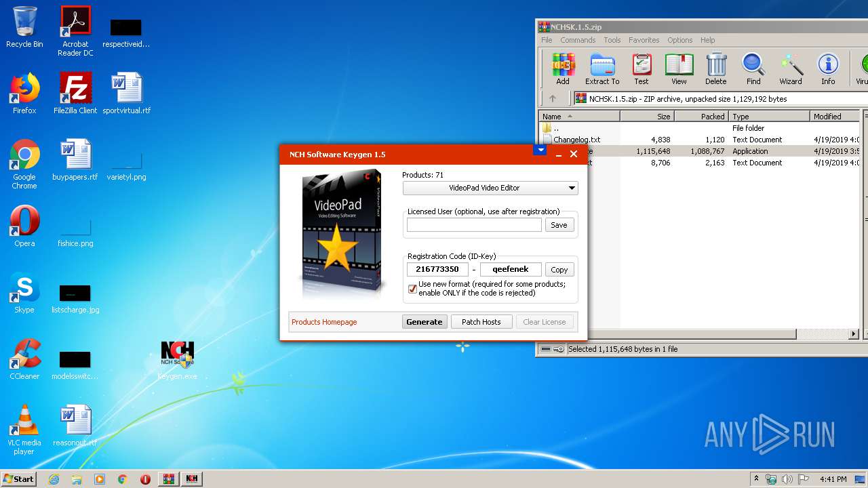The width and height of the screenshot is (868, 488).
Task: Click the View icon in WinRAR
Action: pos(679,70)
